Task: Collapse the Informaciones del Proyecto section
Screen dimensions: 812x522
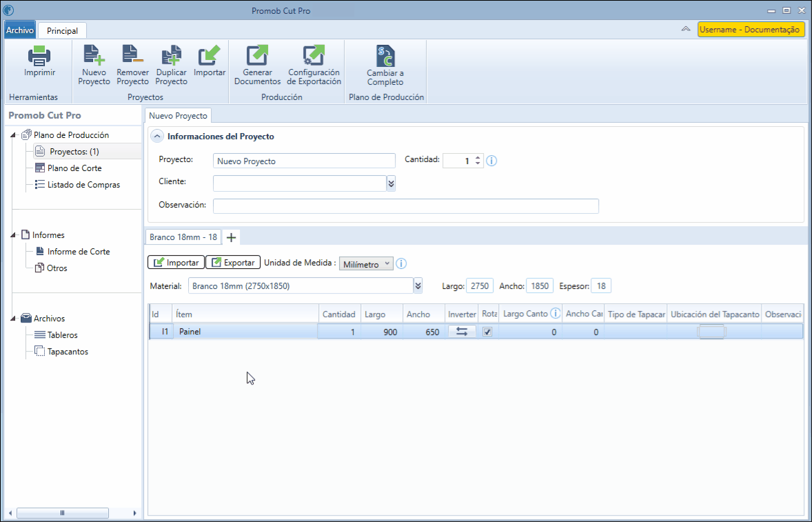Action: click(x=156, y=137)
